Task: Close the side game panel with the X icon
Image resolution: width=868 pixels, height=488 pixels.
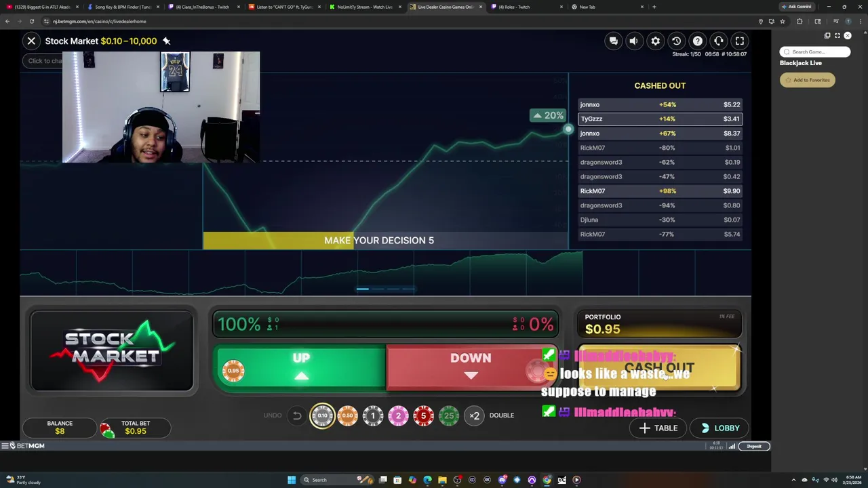Action: (848, 35)
